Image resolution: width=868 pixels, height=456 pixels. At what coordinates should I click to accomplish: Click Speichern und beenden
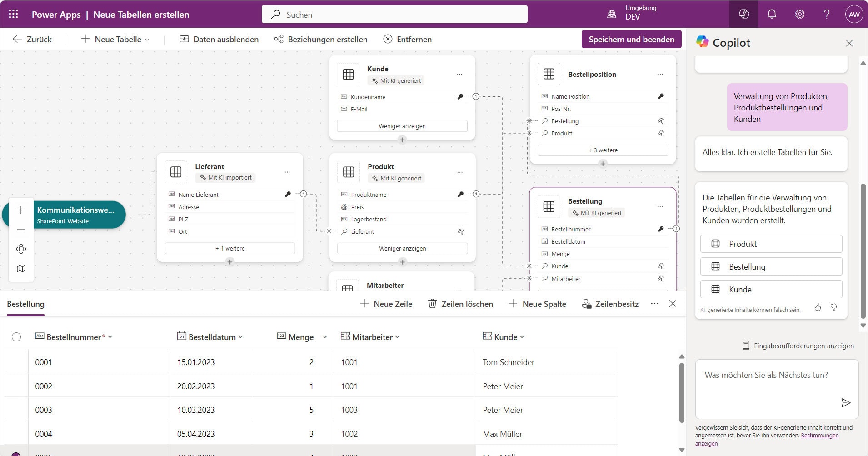tap(631, 40)
